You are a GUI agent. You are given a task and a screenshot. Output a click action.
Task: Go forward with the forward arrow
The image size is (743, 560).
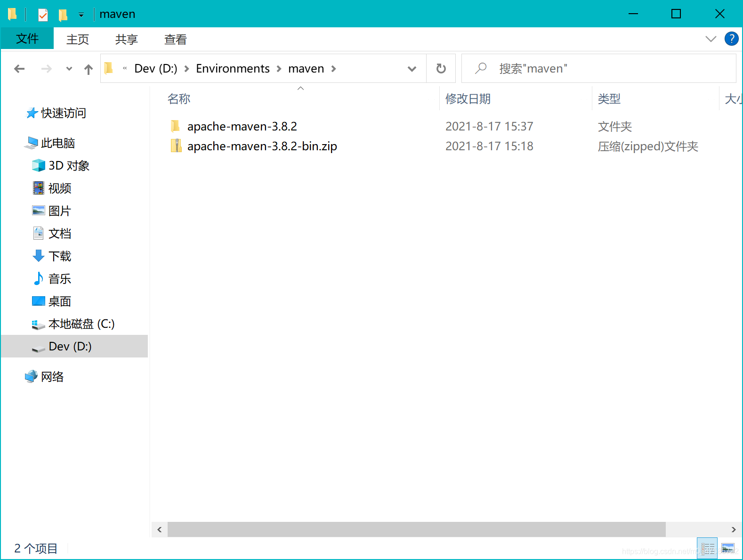46,69
